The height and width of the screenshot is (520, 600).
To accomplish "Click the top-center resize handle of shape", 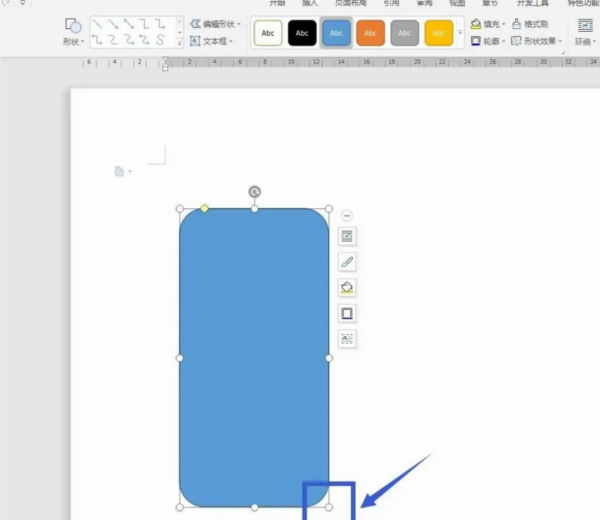I will click(x=254, y=209).
